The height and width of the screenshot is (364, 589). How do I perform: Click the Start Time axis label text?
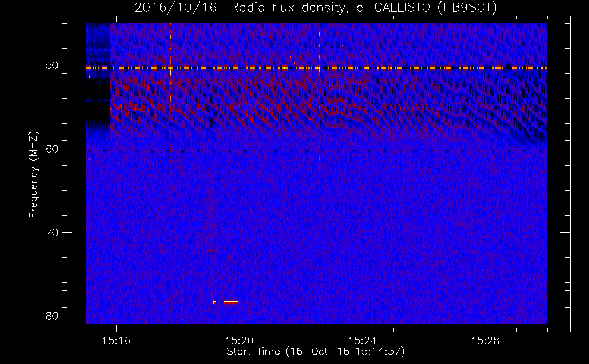pyautogui.click(x=316, y=352)
